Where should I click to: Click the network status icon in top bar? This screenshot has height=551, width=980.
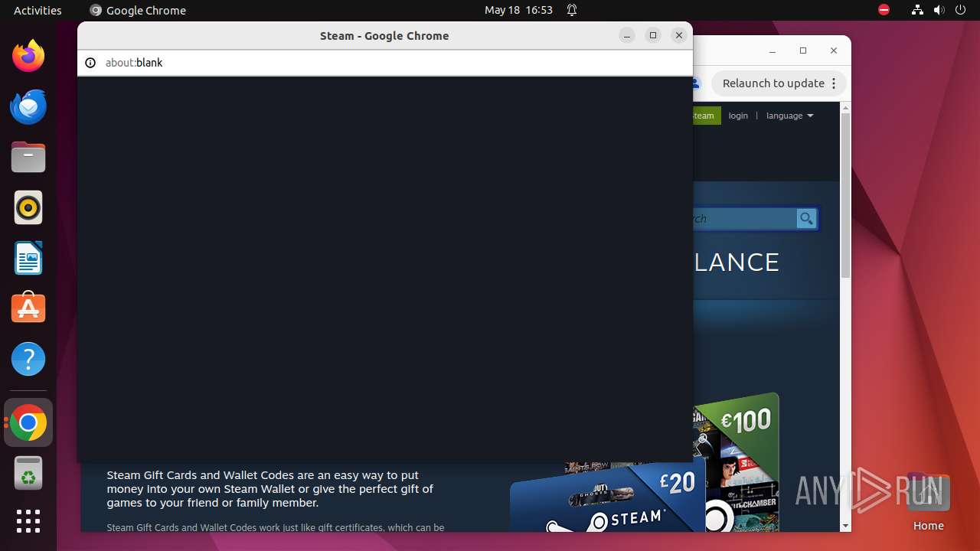point(918,10)
